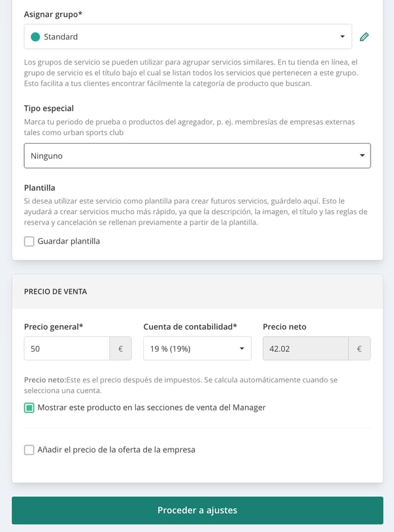Click the caret arrow of the Ninguno selector
394x532 pixels.
click(362, 155)
